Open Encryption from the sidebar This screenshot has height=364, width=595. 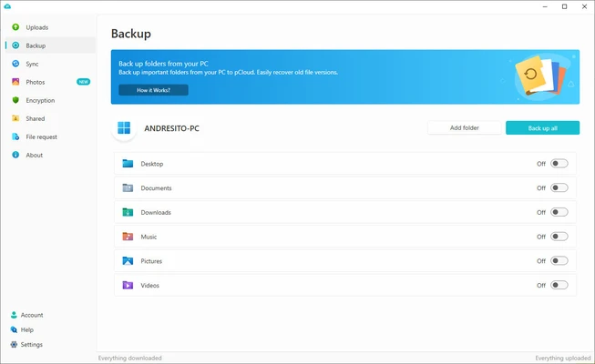click(x=50, y=100)
